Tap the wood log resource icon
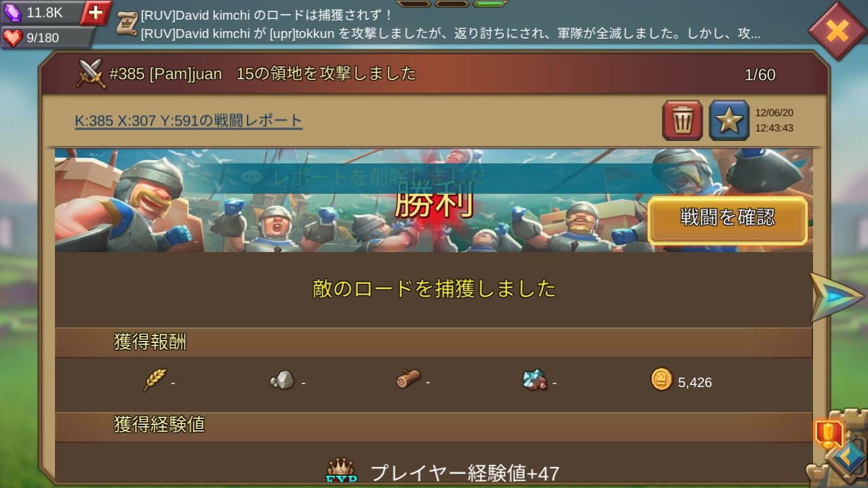Screen dimensions: 868x488 408,379
